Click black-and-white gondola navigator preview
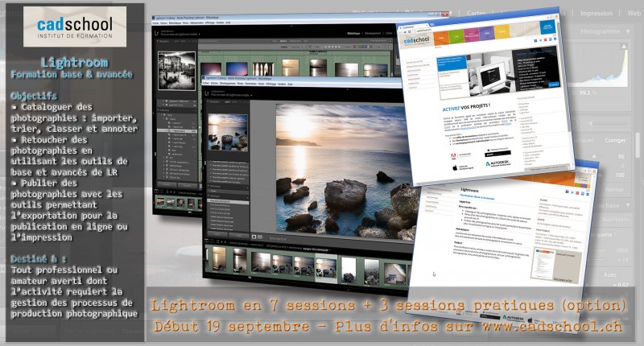Viewport: 644px width, 346px height. click(176, 71)
